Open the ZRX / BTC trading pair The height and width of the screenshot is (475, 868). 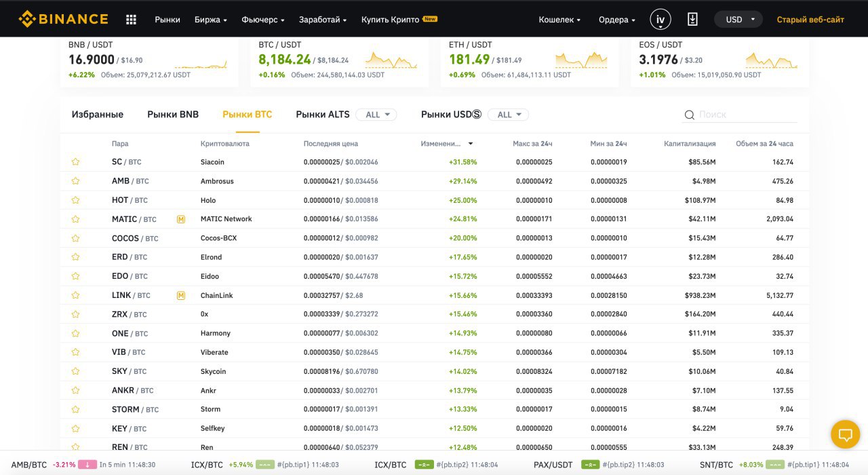click(129, 314)
